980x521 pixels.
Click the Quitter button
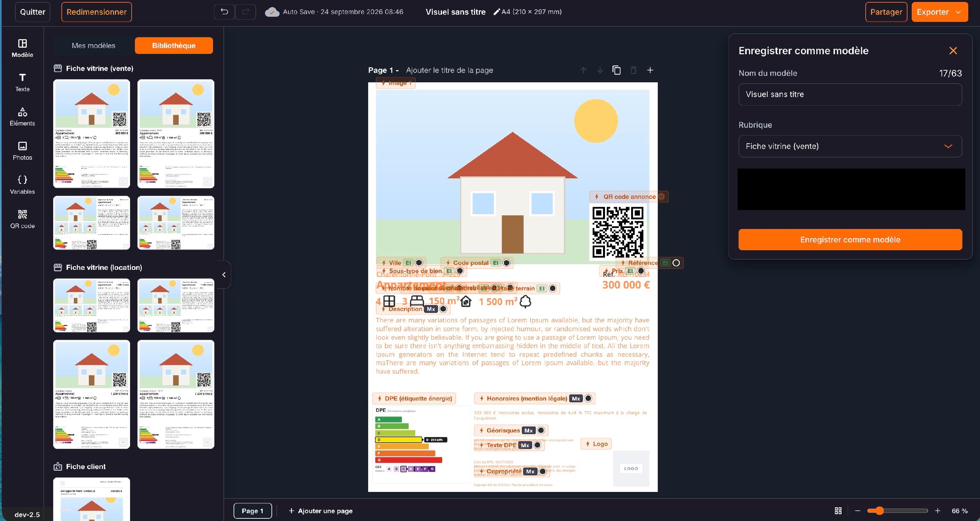pos(33,12)
